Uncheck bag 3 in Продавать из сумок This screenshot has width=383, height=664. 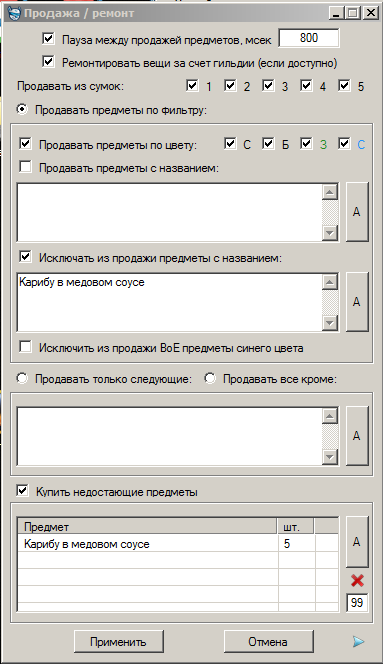pos(268,85)
